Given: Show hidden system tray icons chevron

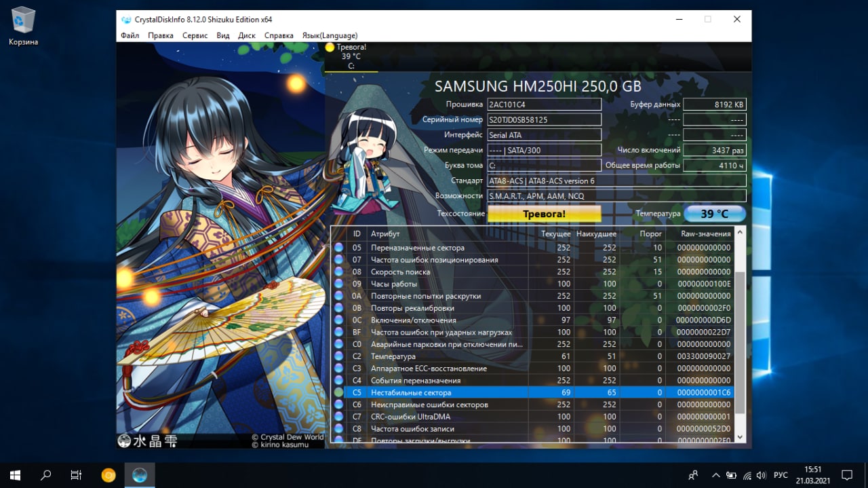Looking at the screenshot, I should [715, 475].
